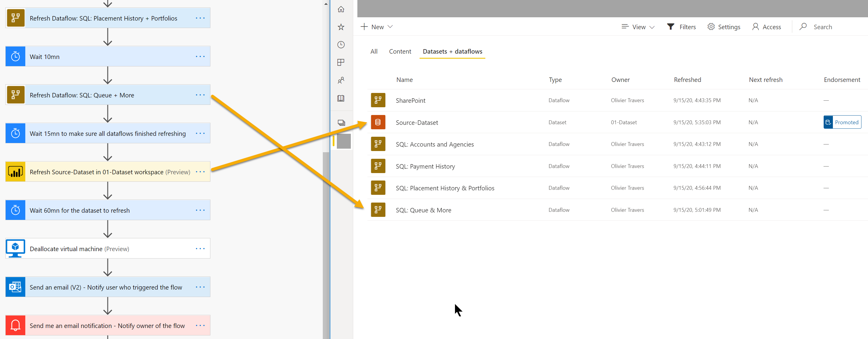Open ellipsis menu for Wait 15mn step
Image resolution: width=868 pixels, height=339 pixels.
(200, 133)
